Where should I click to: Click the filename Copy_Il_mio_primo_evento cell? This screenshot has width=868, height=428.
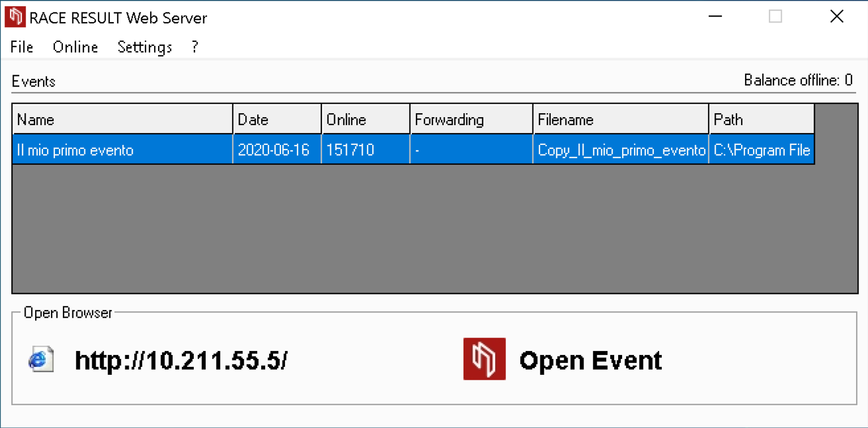click(621, 149)
